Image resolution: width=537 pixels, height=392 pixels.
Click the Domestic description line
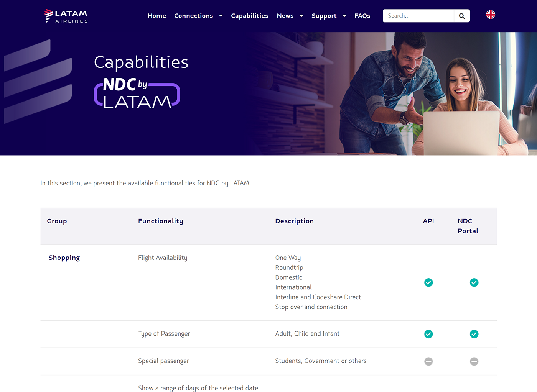coord(288,277)
